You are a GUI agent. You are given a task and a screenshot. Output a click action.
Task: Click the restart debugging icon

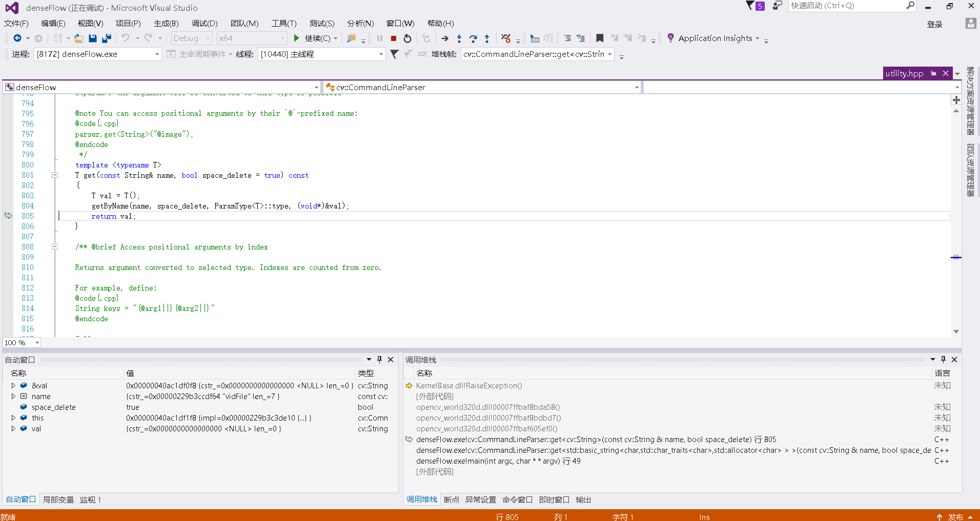(407, 38)
